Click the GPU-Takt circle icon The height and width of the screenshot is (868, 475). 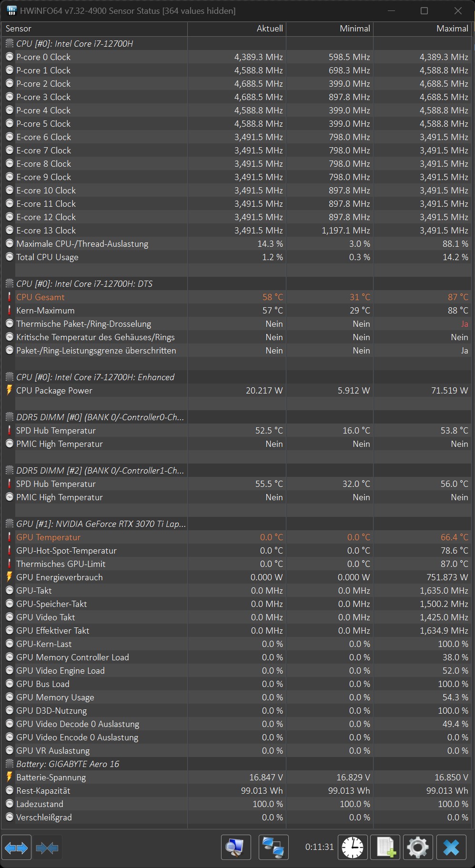point(9,590)
